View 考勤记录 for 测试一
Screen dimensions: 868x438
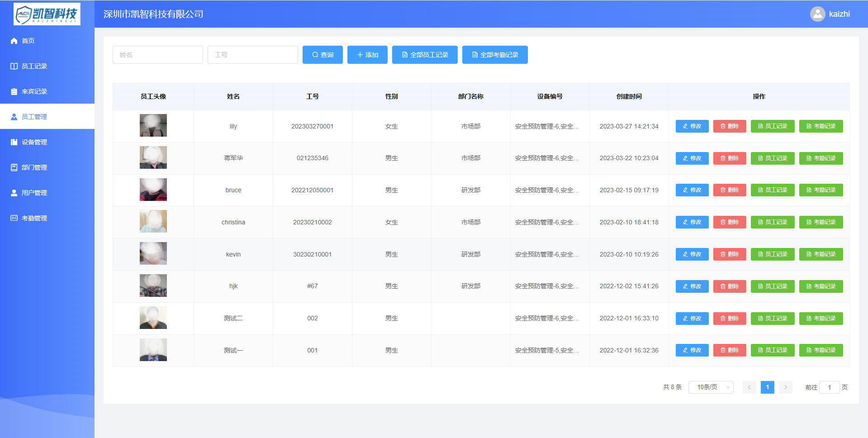[x=821, y=350]
